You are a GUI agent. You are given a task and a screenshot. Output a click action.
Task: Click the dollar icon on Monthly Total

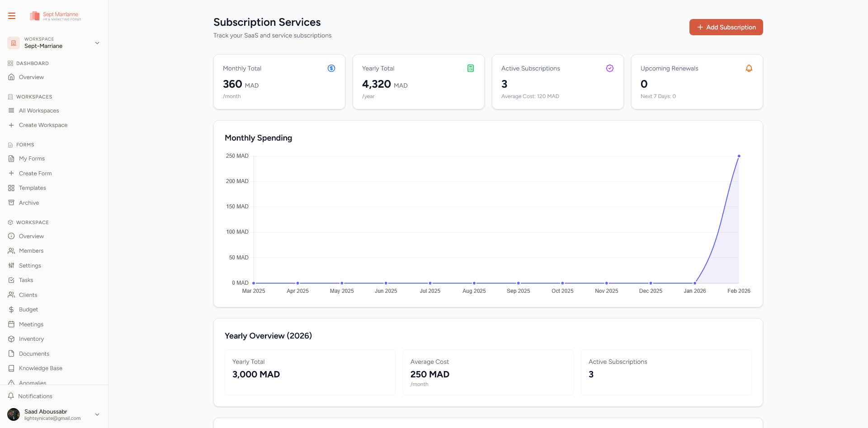tap(331, 68)
